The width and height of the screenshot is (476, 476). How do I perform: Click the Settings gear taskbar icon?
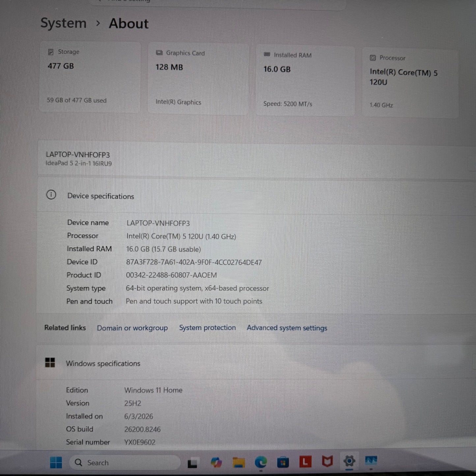pos(349,461)
